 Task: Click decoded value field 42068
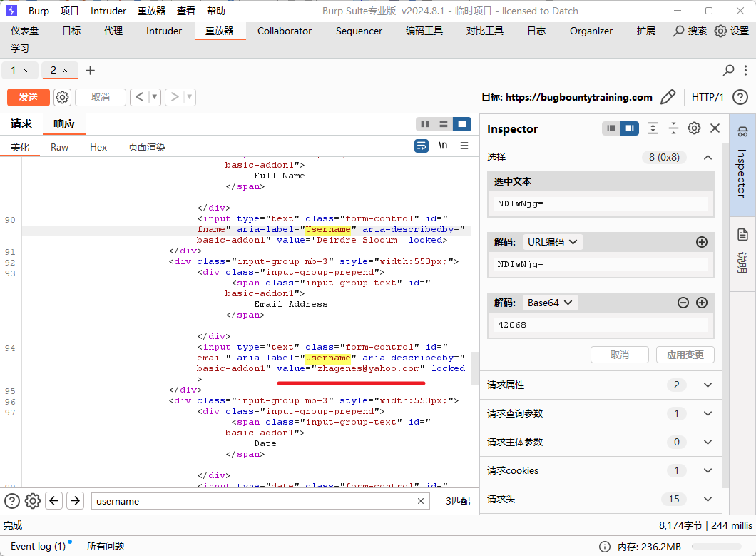[x=601, y=325]
